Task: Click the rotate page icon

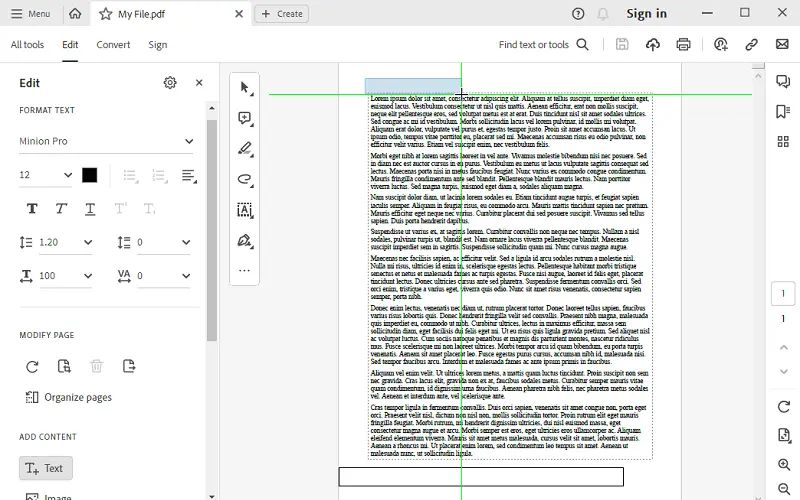Action: [32, 366]
